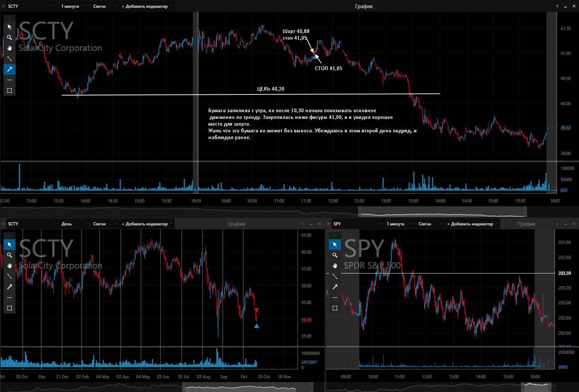
Task: Pick the horizontal line tool on main chart
Action: 10,80
